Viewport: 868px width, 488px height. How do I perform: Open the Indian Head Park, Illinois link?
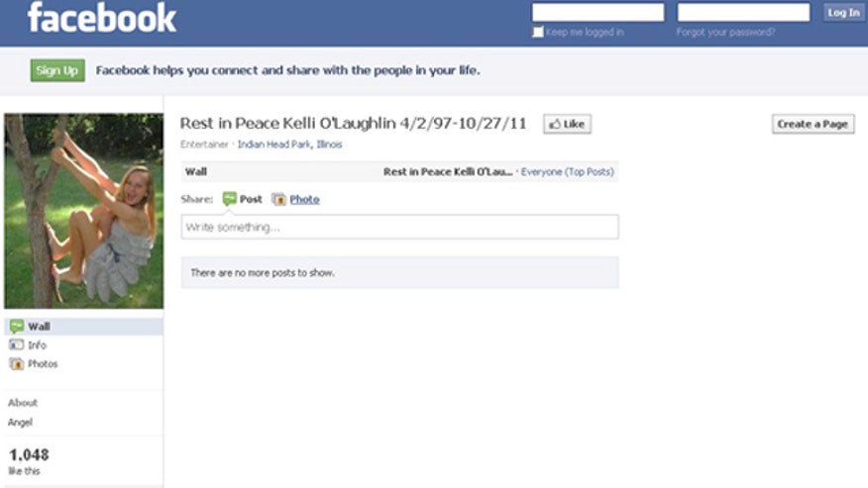click(x=289, y=145)
